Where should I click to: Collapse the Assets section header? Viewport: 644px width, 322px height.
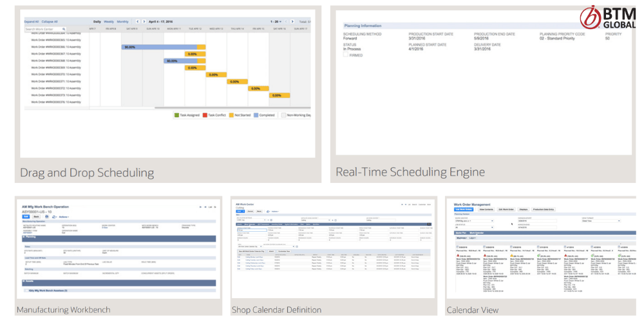coord(118,283)
